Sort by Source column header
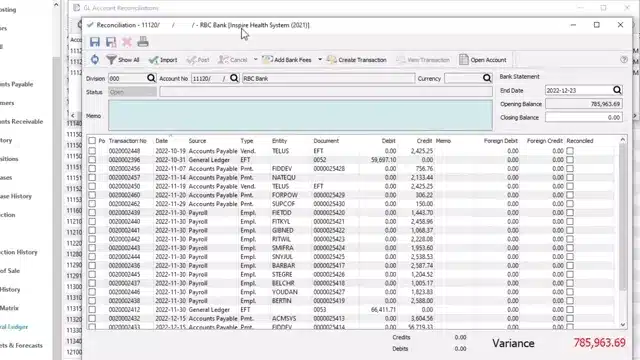The width and height of the screenshot is (640, 360). click(x=197, y=141)
